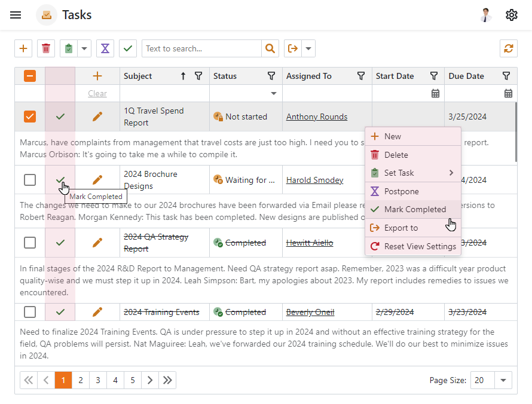The height and width of the screenshot is (404, 532).
Task: Open the hamburger navigation menu
Action: 16,15
